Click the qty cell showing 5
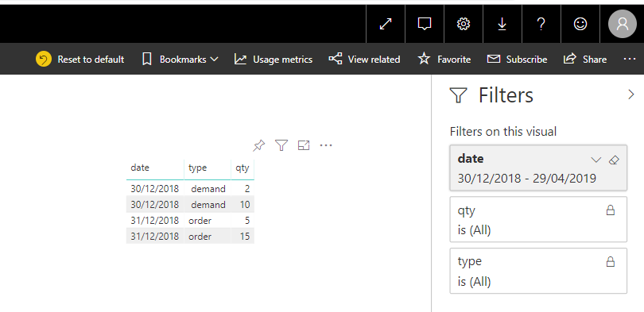Screen dimensions: 644x312 (x=246, y=221)
